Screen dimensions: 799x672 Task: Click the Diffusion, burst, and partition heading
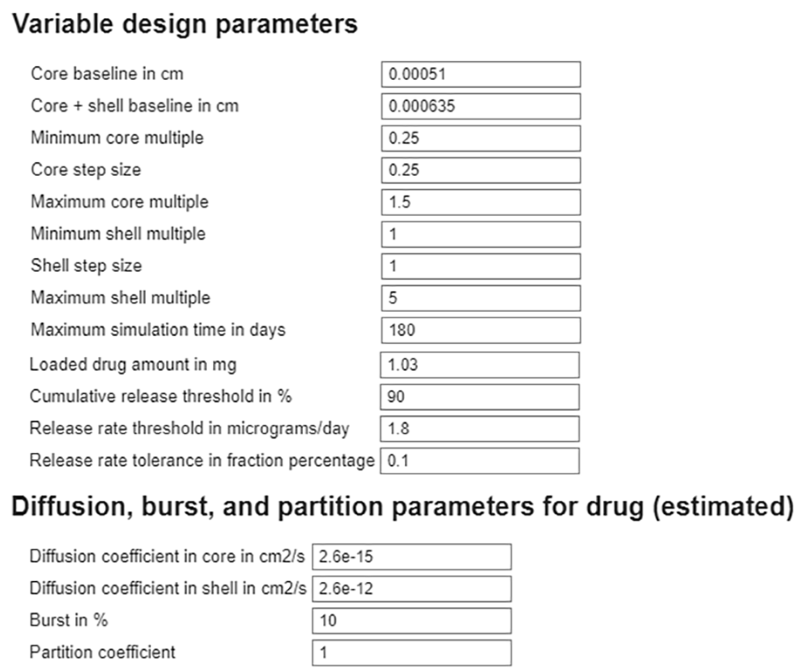click(402, 506)
